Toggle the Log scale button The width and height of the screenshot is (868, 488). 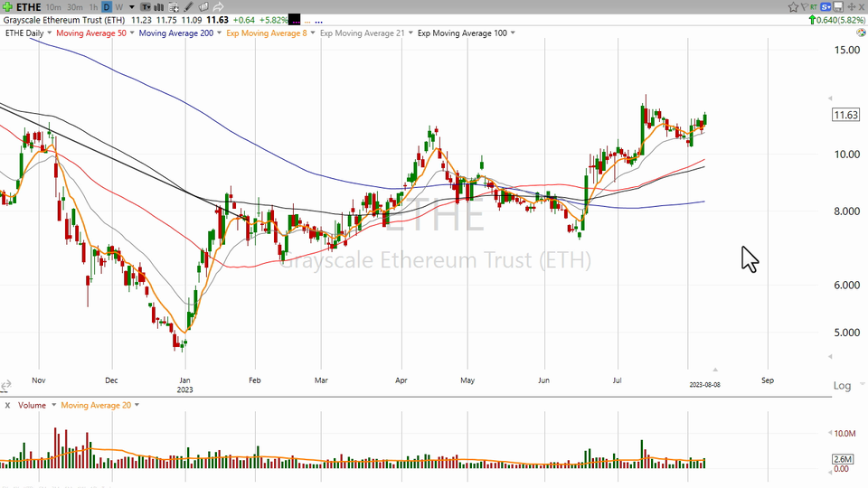[x=842, y=386]
